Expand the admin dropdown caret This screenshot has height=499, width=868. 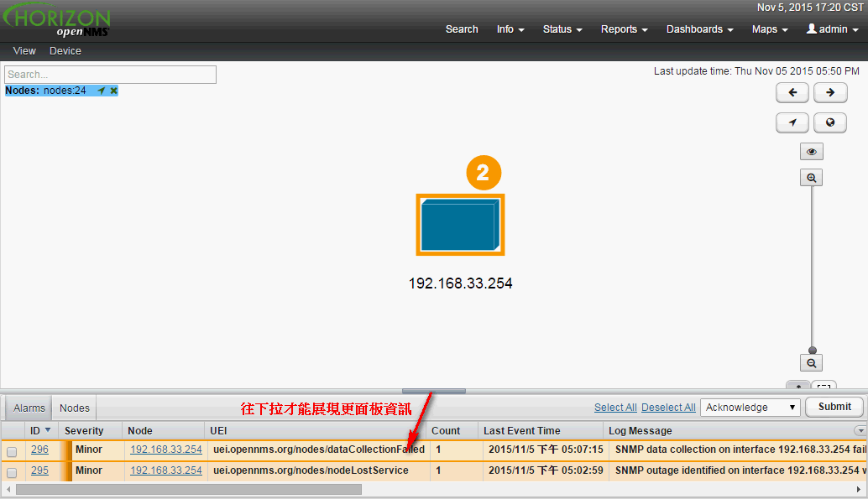855,30
